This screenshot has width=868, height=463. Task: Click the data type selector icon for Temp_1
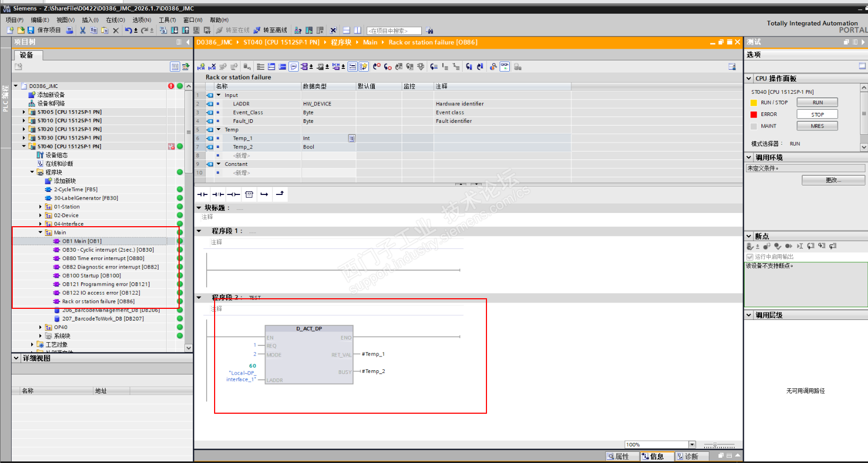pyautogui.click(x=351, y=138)
